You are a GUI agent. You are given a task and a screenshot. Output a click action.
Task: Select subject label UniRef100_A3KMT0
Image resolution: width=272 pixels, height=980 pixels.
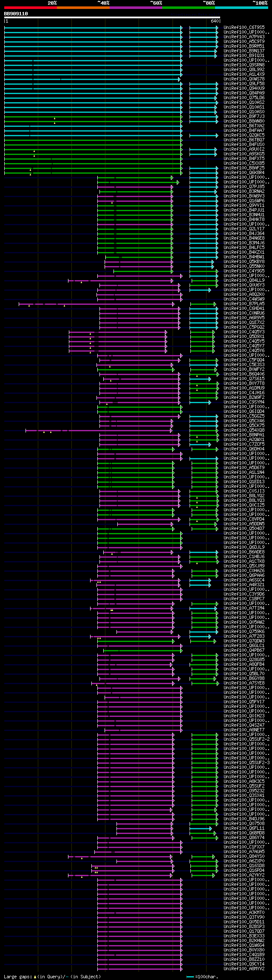tap(244, 912)
